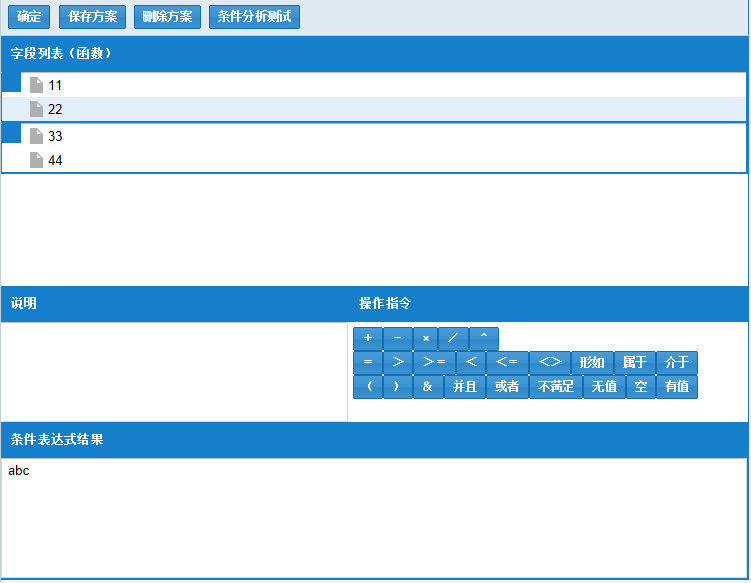
Task: Save the scheme with 保存方案
Action: click(x=92, y=17)
